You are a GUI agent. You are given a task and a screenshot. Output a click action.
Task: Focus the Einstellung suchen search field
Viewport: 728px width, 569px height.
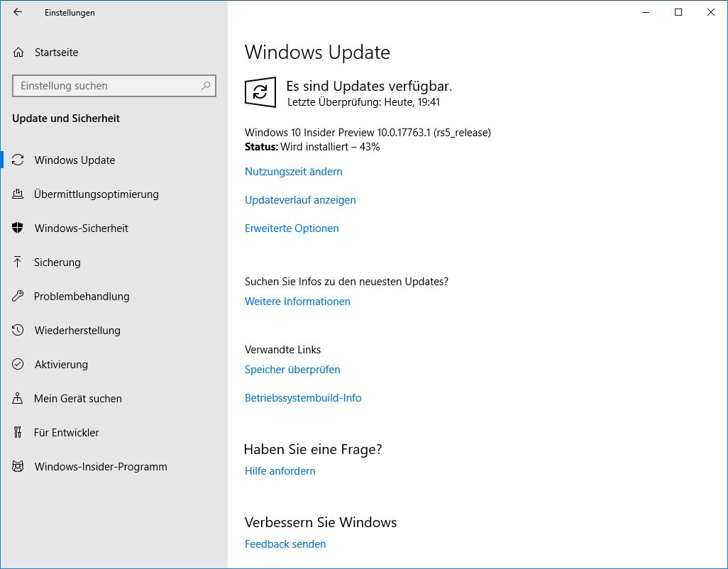point(114,86)
